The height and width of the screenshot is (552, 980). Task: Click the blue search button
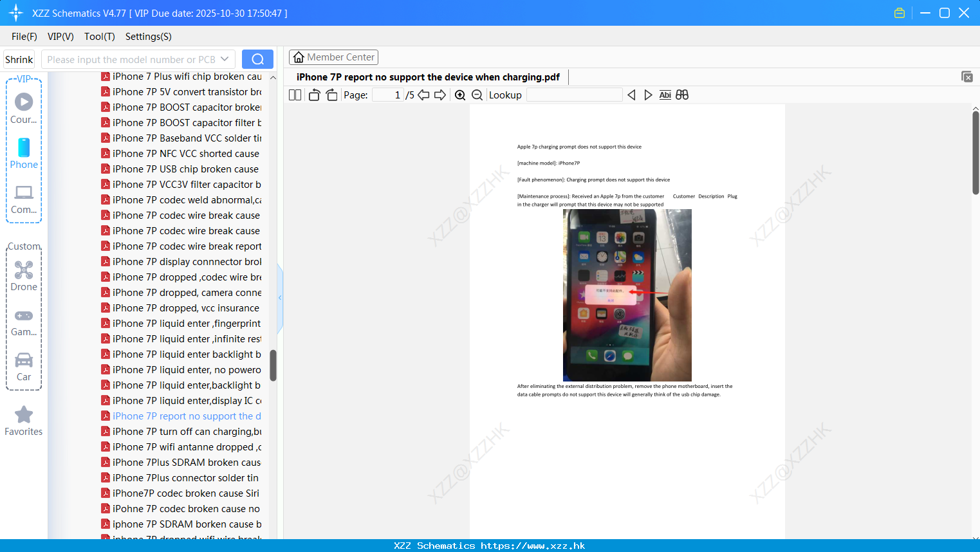tap(257, 59)
